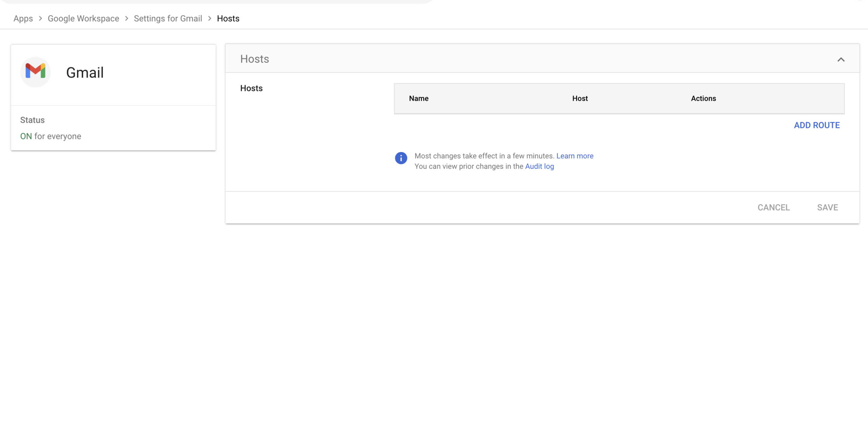Click the Hosts breadcrumb item
868x444 pixels.
pyautogui.click(x=228, y=18)
